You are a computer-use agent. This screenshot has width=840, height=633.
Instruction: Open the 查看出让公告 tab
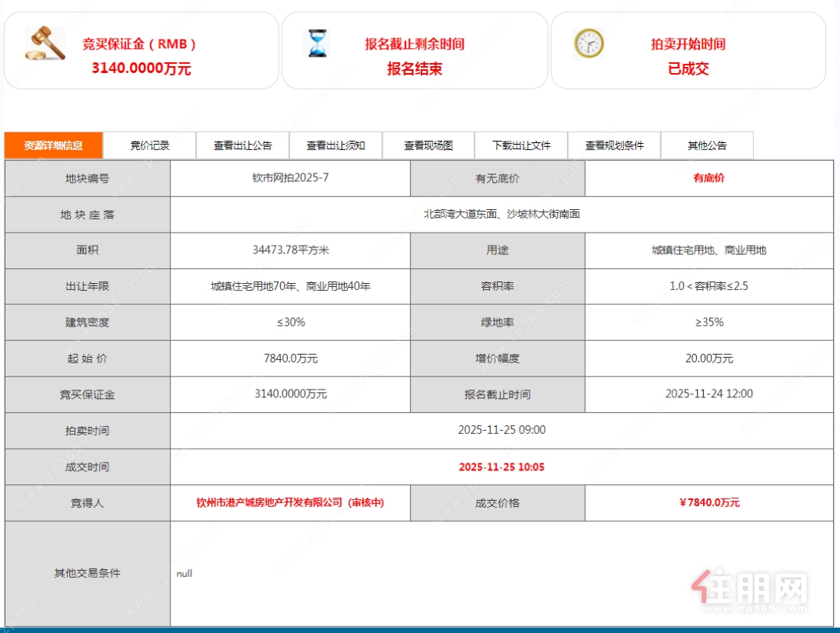[x=243, y=145]
